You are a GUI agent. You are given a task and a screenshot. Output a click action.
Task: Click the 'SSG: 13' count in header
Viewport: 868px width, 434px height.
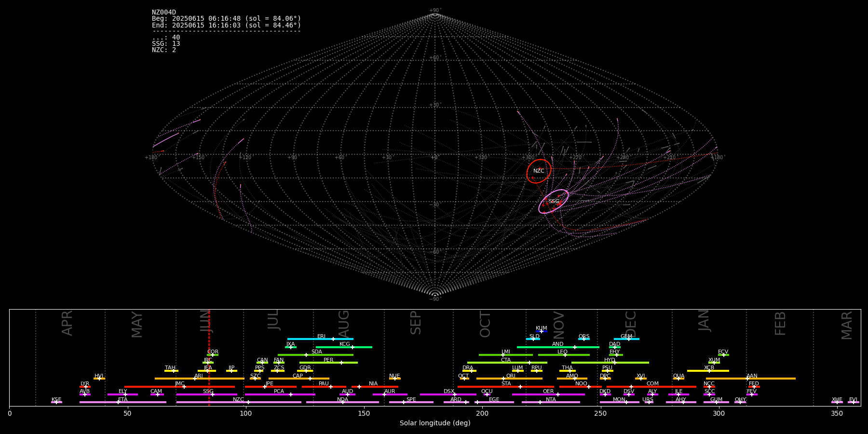click(166, 44)
